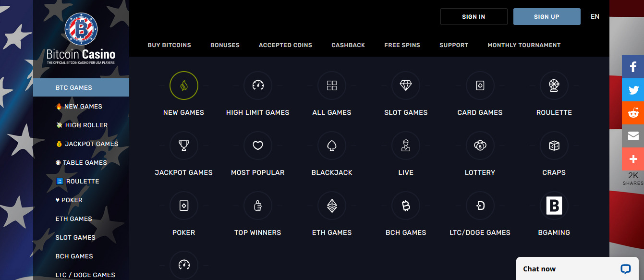Expand more sharing options with plus icon
Image resolution: width=644 pixels, height=280 pixels.
pos(633,159)
